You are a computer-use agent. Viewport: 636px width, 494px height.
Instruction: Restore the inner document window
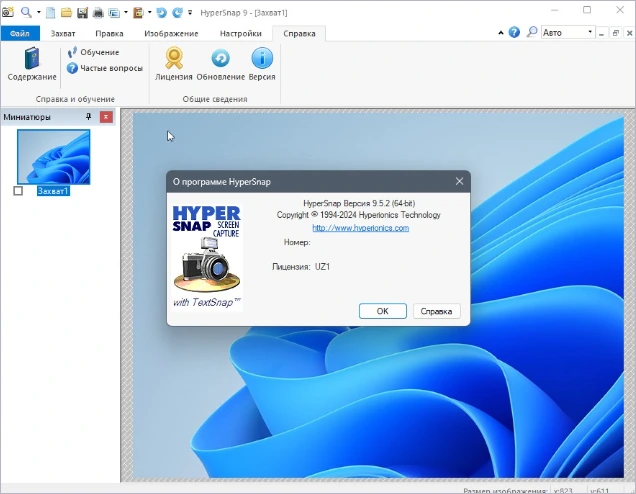point(616,33)
